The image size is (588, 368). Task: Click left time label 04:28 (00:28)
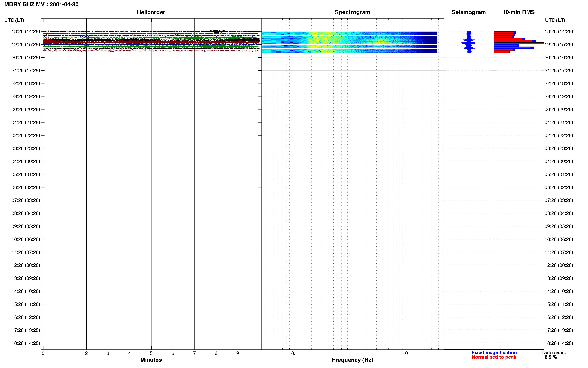pos(26,161)
